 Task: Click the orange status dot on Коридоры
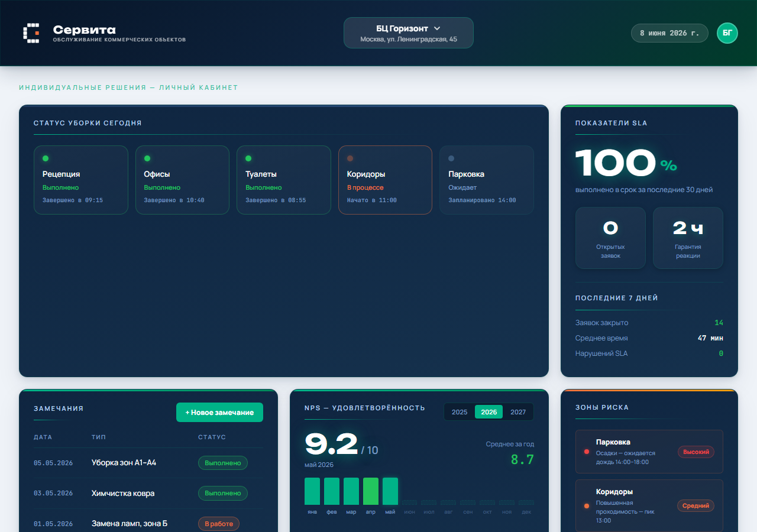click(350, 158)
